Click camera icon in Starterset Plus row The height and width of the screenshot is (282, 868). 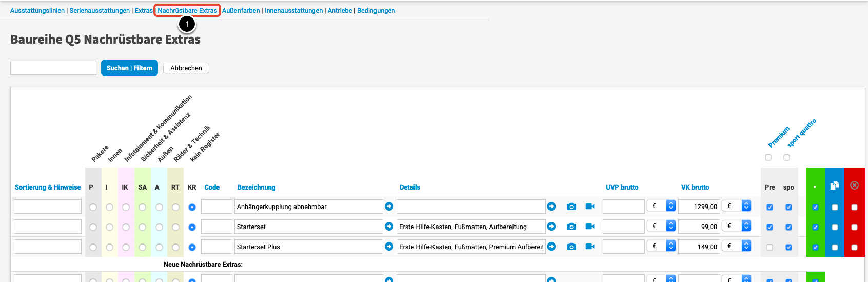point(571,247)
